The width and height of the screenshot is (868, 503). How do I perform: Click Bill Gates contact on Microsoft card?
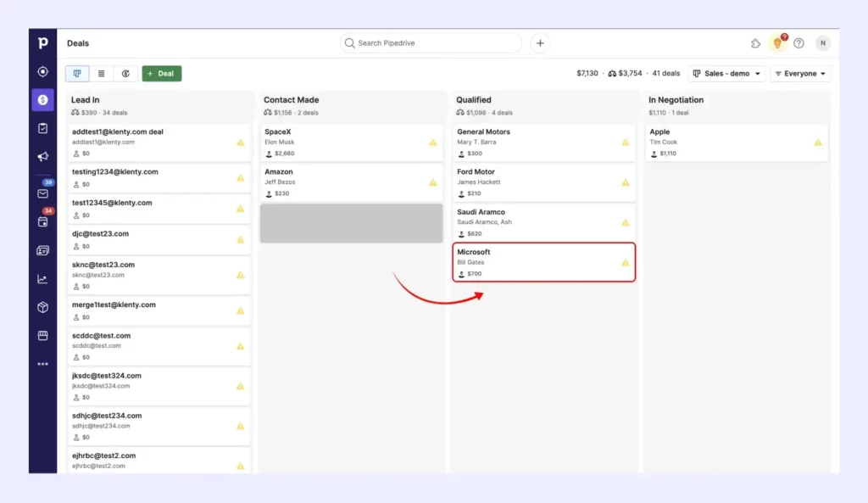[x=470, y=262]
